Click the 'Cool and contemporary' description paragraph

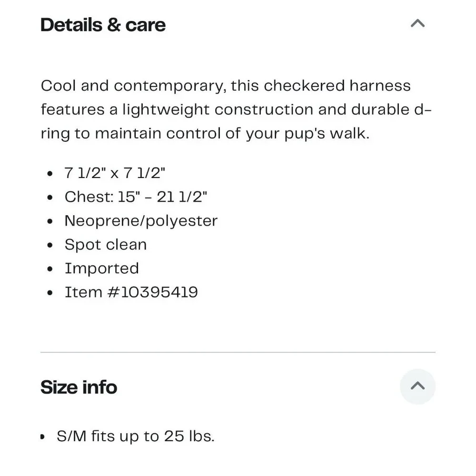tap(236, 109)
